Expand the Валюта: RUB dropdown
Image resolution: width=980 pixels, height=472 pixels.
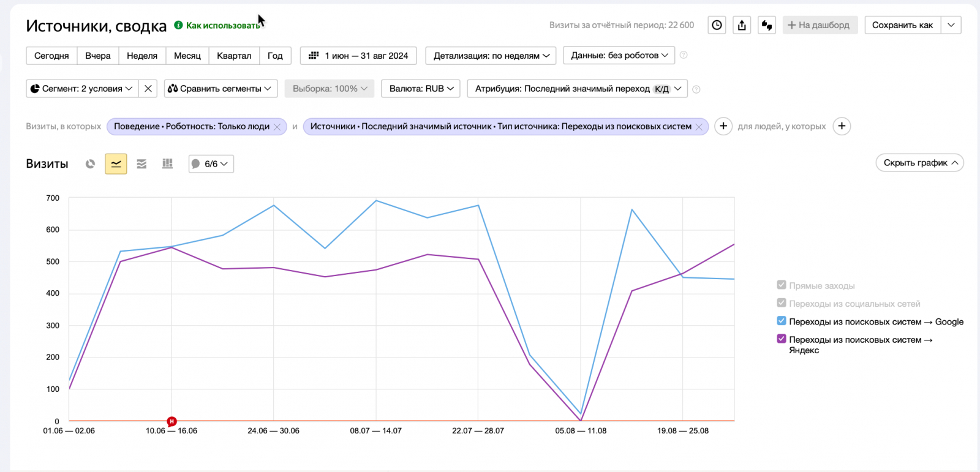[421, 89]
